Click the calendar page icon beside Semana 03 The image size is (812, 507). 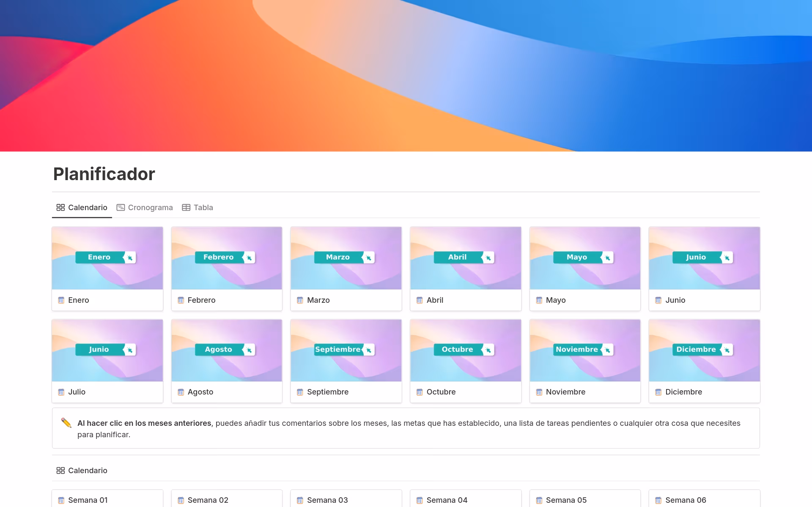click(x=300, y=500)
